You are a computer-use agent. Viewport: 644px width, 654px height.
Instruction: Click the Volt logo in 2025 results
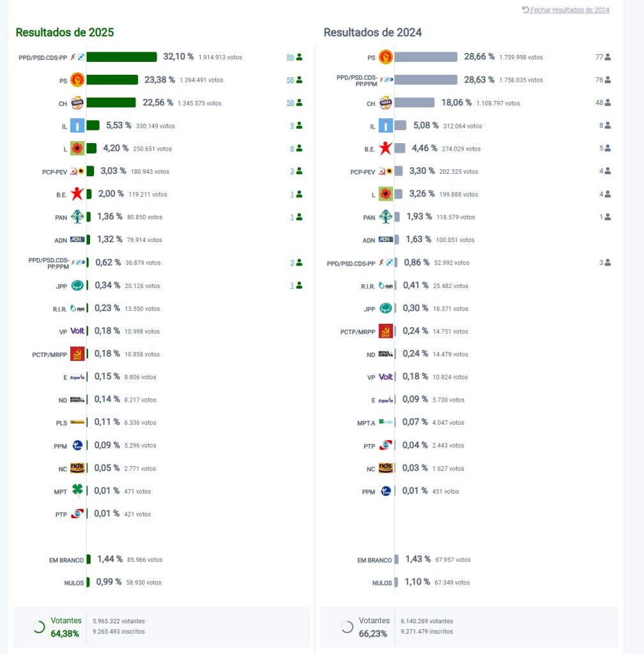pos(77,331)
